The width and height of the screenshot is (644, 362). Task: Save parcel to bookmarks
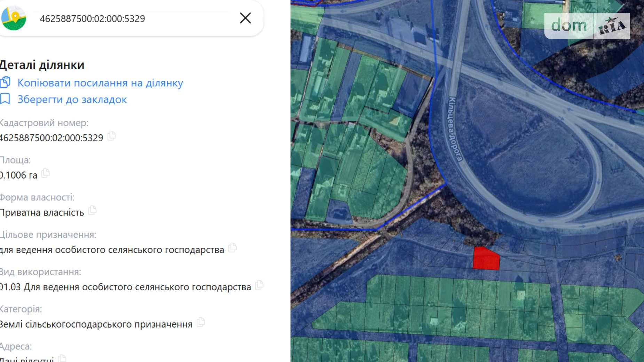(x=72, y=100)
